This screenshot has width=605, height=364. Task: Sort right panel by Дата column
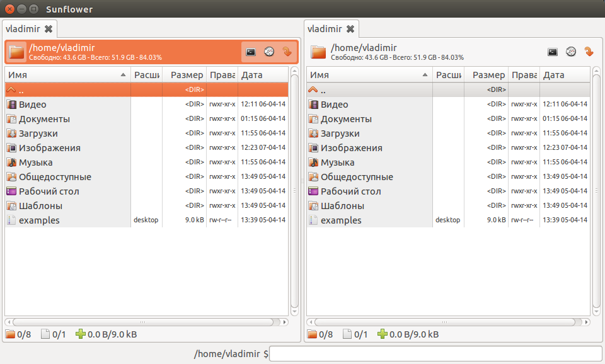pos(565,75)
